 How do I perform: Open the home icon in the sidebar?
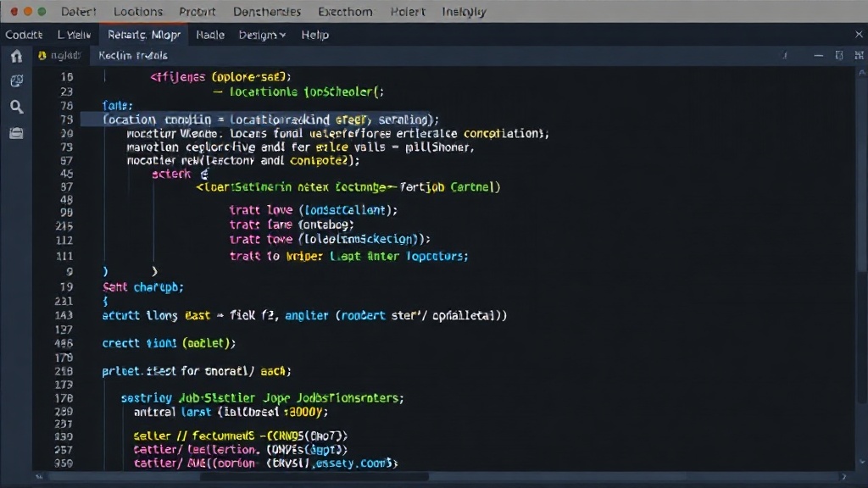[17, 56]
